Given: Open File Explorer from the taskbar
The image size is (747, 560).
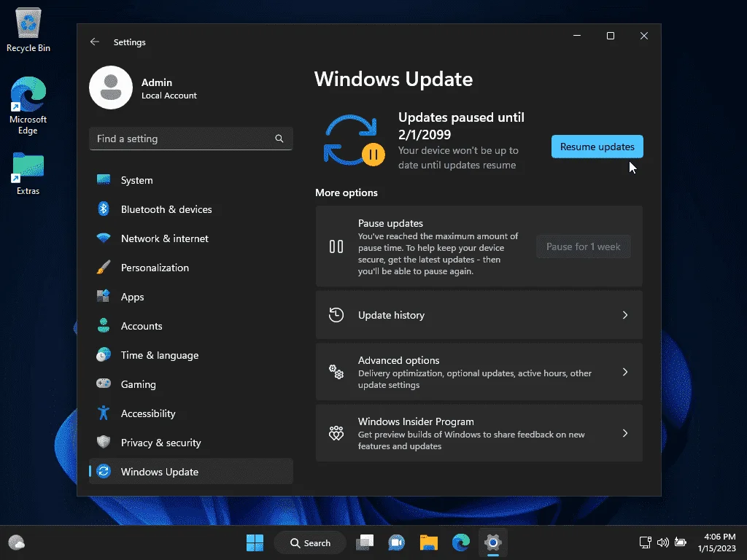Looking at the screenshot, I should point(429,542).
